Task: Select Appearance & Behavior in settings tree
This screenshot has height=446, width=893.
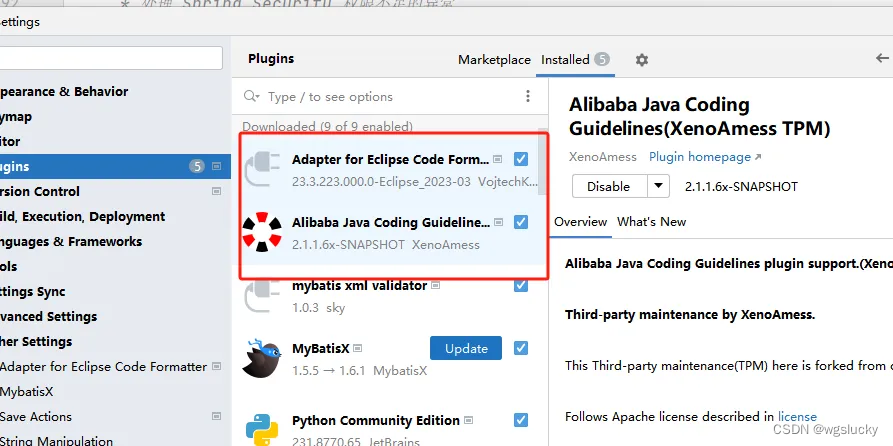Action: pos(64,91)
